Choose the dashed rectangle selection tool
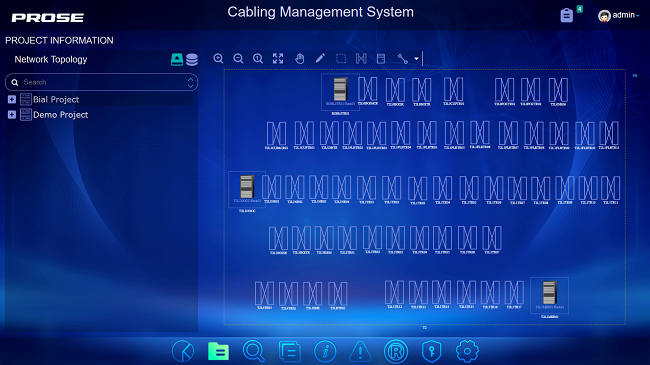 tap(341, 58)
